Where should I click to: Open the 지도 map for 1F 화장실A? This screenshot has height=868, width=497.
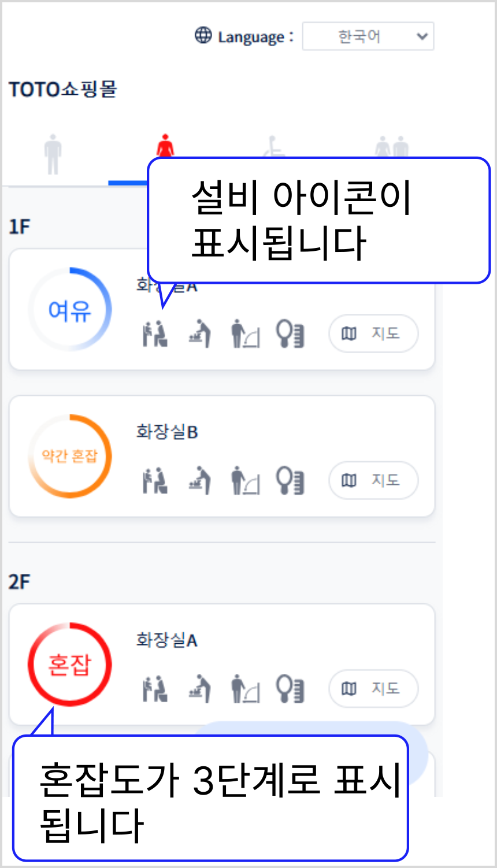pyautogui.click(x=373, y=333)
